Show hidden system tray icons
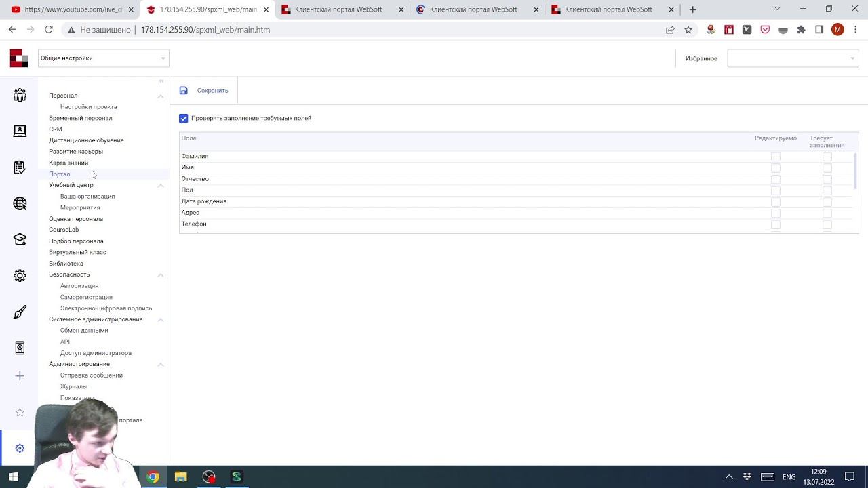The width and height of the screenshot is (868, 488). click(x=729, y=476)
